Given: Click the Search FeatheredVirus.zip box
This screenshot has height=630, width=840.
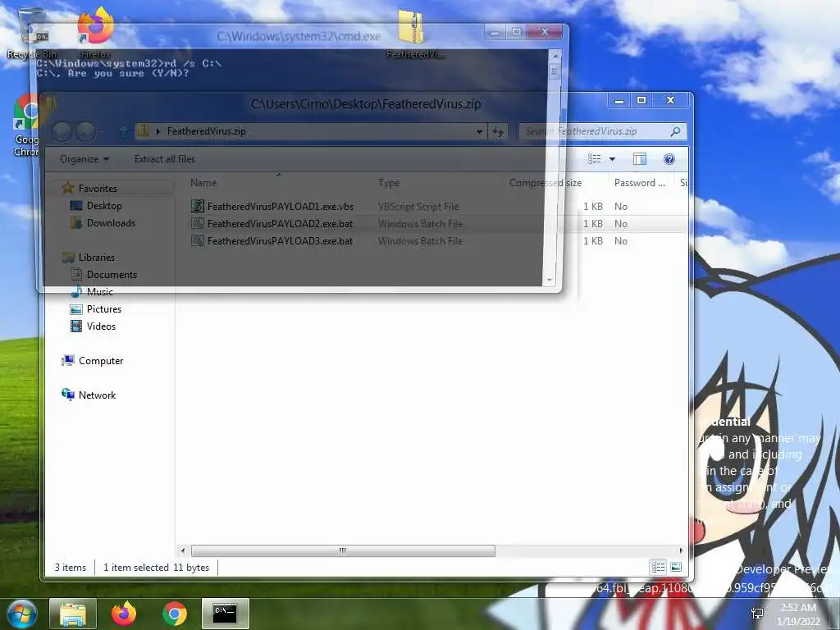Looking at the screenshot, I should 595,131.
